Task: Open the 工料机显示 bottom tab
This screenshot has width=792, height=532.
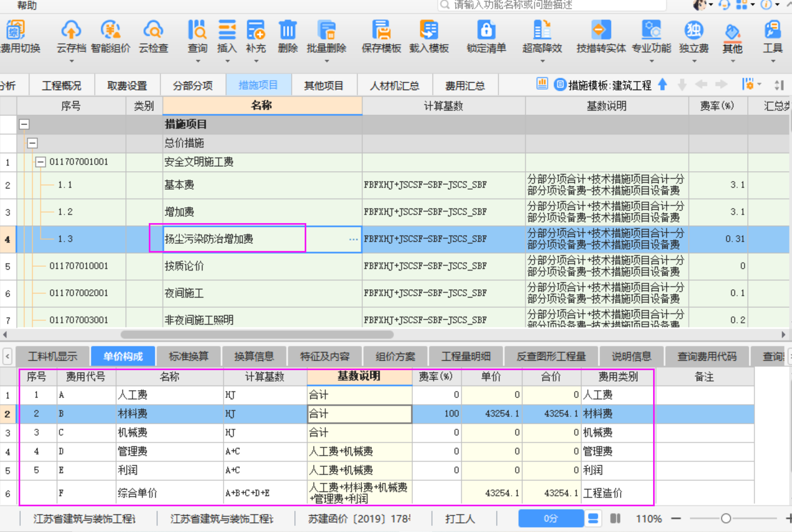Action: pyautogui.click(x=53, y=356)
